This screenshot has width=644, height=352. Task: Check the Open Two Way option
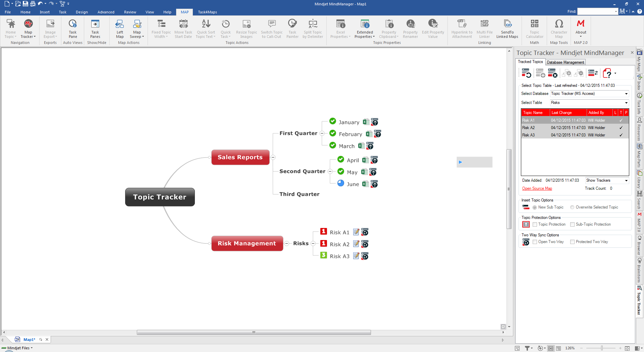pos(535,242)
